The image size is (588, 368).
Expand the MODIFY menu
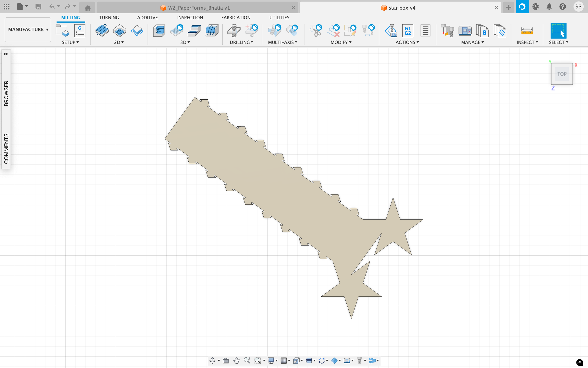click(x=341, y=42)
